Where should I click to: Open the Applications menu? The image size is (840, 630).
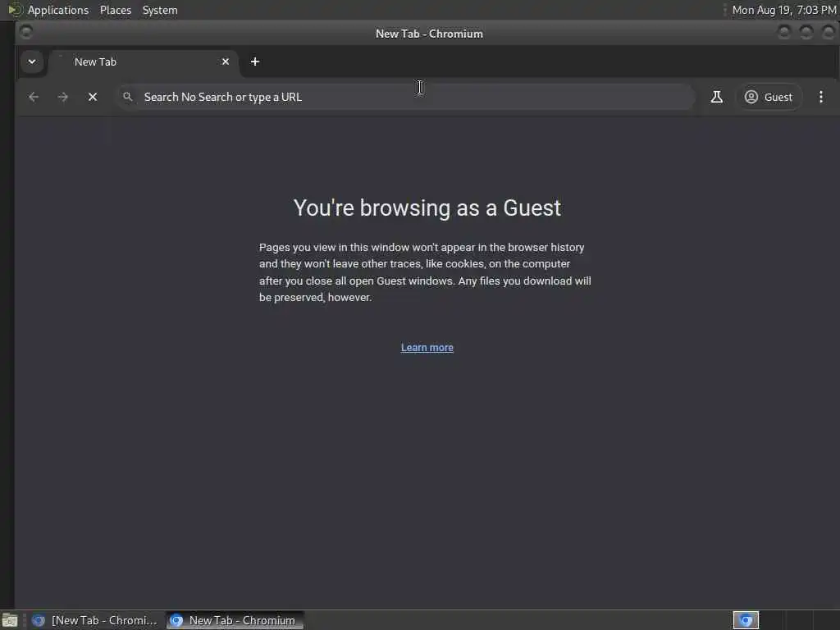58,10
